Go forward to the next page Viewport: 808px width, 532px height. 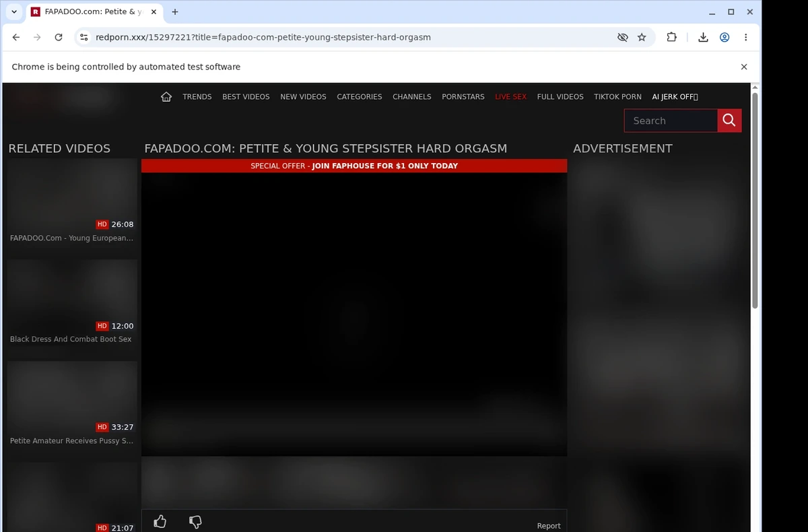[x=37, y=38]
